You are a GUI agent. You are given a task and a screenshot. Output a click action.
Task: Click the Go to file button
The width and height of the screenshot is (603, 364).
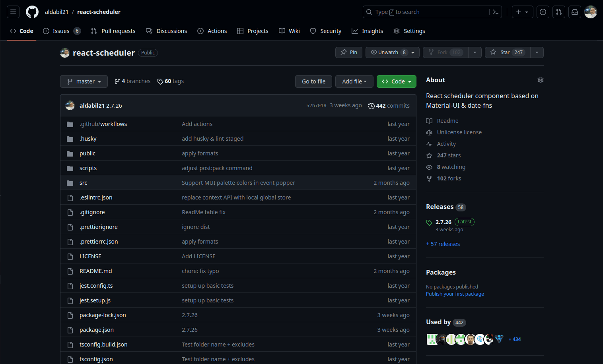pos(313,81)
